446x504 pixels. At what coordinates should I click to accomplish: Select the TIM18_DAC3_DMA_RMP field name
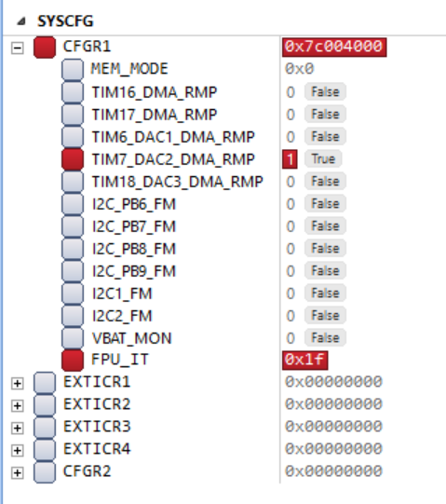pos(178,182)
